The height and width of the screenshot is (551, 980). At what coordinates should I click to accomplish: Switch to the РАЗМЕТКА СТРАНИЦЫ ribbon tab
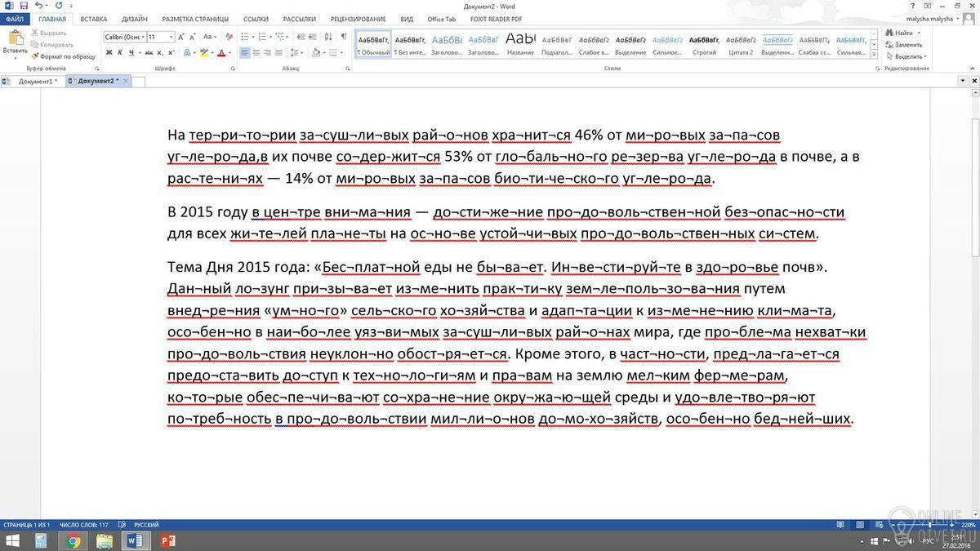(196, 18)
